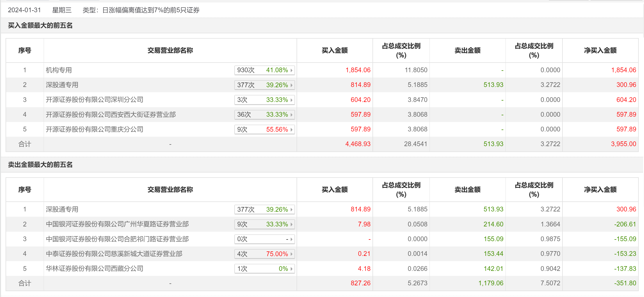Click the arrow next to 4次 75.00%

coord(291,254)
